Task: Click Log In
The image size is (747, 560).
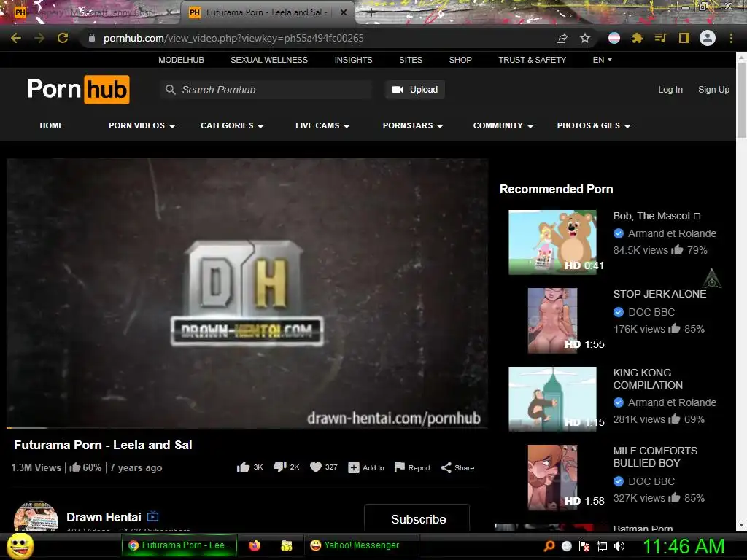Action: point(670,90)
